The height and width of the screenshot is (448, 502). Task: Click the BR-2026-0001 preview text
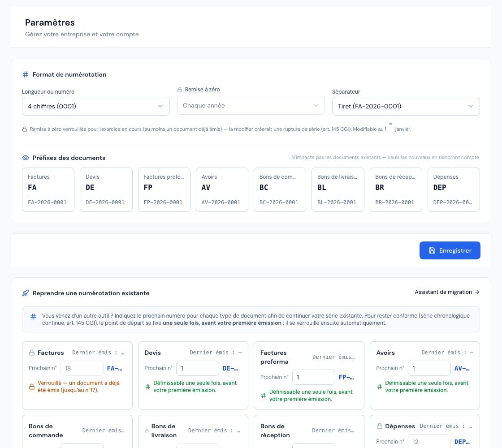(x=395, y=202)
